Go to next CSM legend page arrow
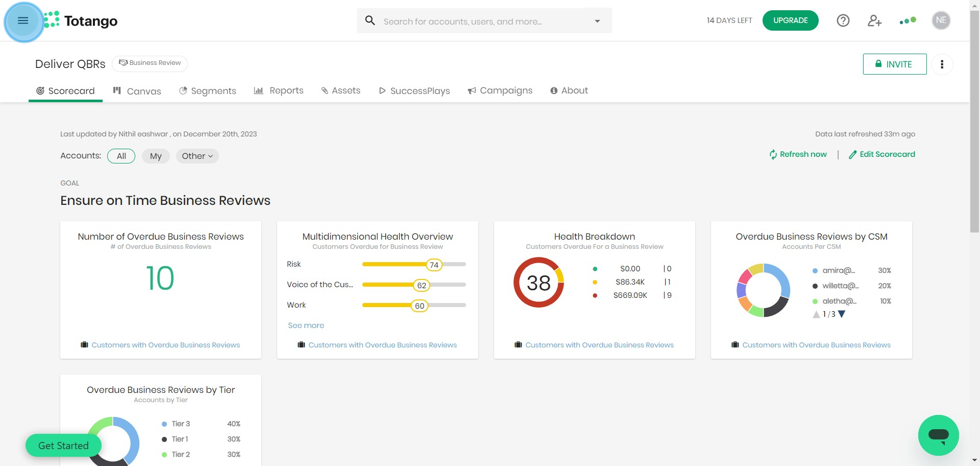 [x=842, y=314]
